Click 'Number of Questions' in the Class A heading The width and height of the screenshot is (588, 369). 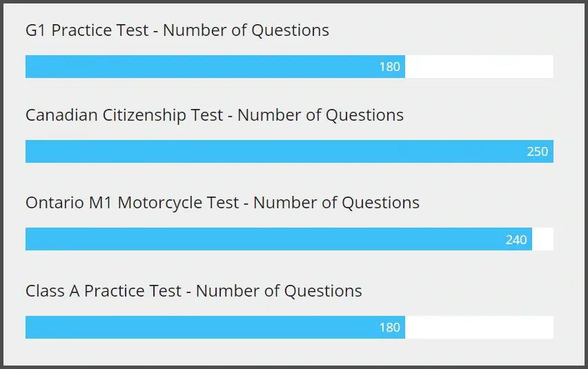(x=279, y=291)
